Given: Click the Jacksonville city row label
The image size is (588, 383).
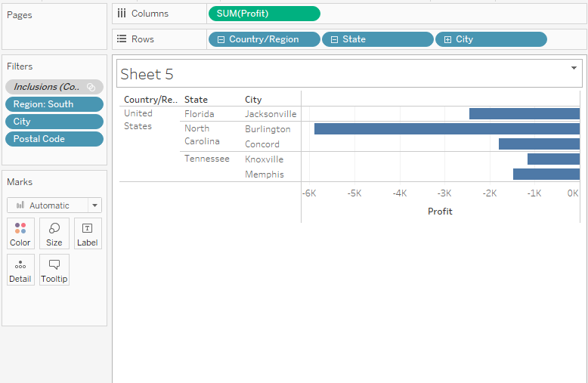Looking at the screenshot, I should pos(271,114).
